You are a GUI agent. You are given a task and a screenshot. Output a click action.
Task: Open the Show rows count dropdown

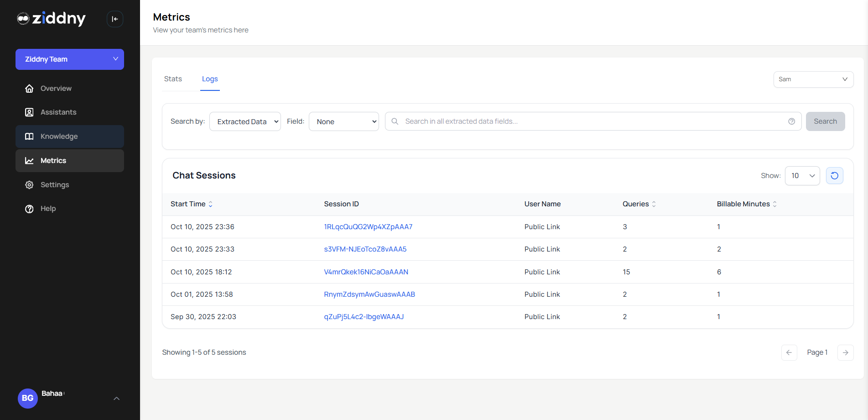(x=802, y=175)
